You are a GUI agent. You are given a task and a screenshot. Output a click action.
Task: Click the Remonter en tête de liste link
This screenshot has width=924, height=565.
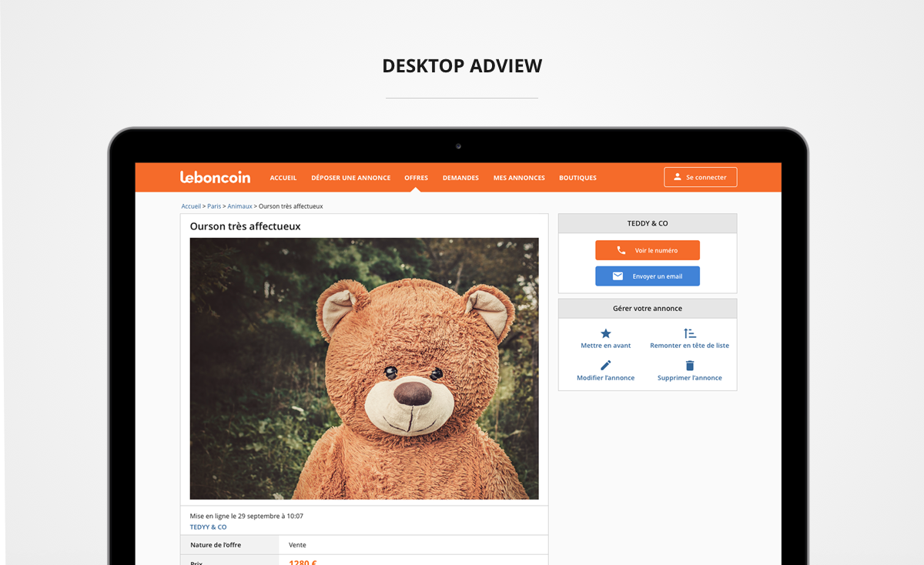(690, 346)
